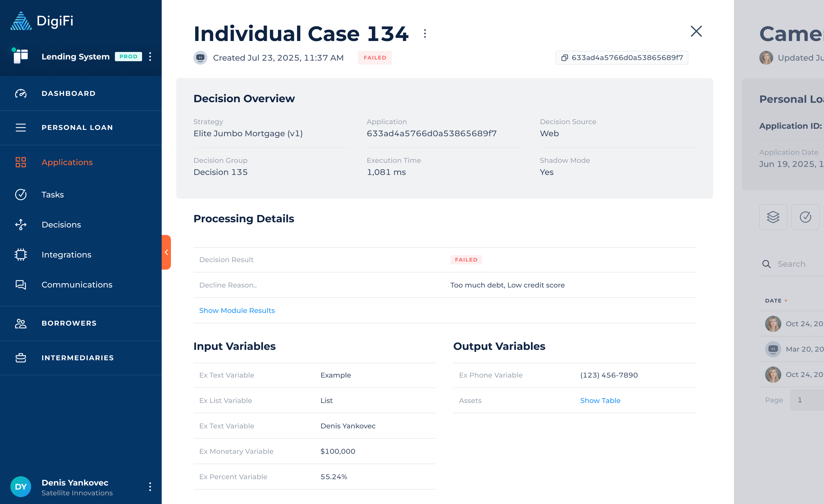Open Denis Yankovec user options menu
This screenshot has height=504, width=824.
tap(150, 487)
